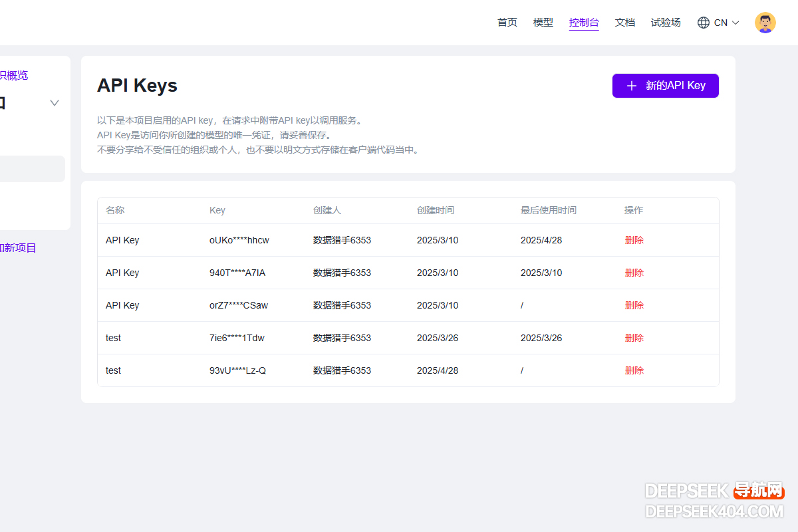Click the organization overview link in sidebar
The width and height of the screenshot is (798, 532).
click(x=15, y=76)
